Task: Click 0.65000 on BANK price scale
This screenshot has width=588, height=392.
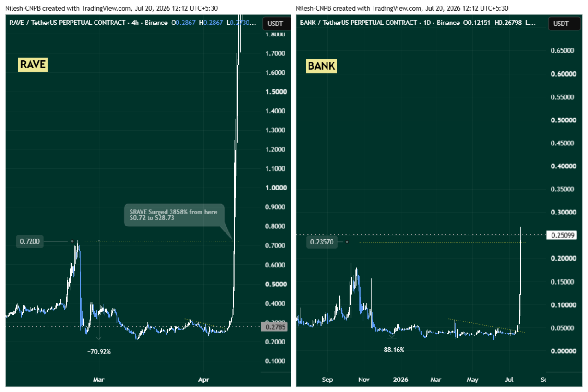Action: tap(563, 51)
